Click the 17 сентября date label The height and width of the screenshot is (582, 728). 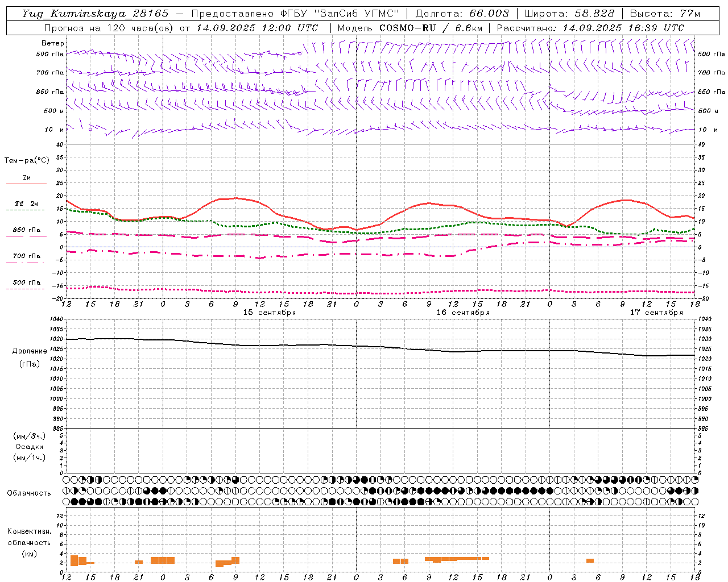[x=656, y=313]
